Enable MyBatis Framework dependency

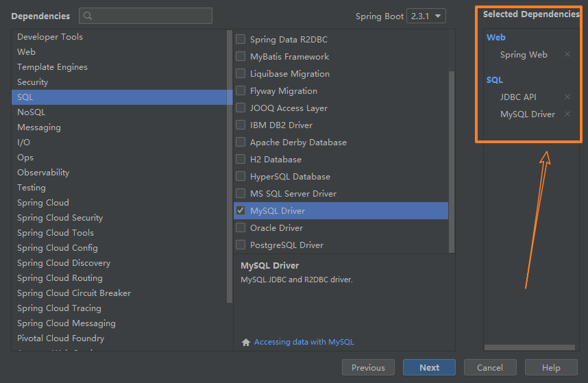241,56
